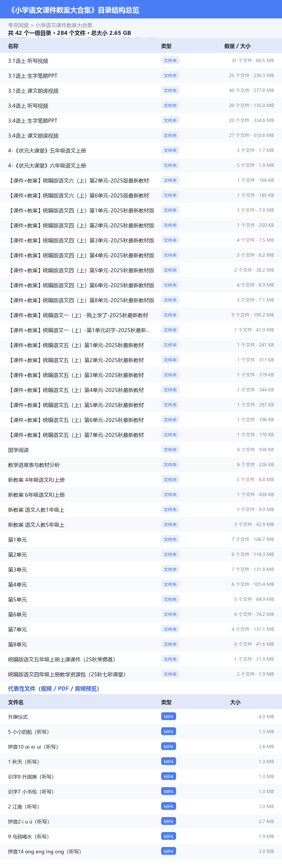Open the 国学阅读 folder
Screen dimensions: 282x868
click(141, 450)
